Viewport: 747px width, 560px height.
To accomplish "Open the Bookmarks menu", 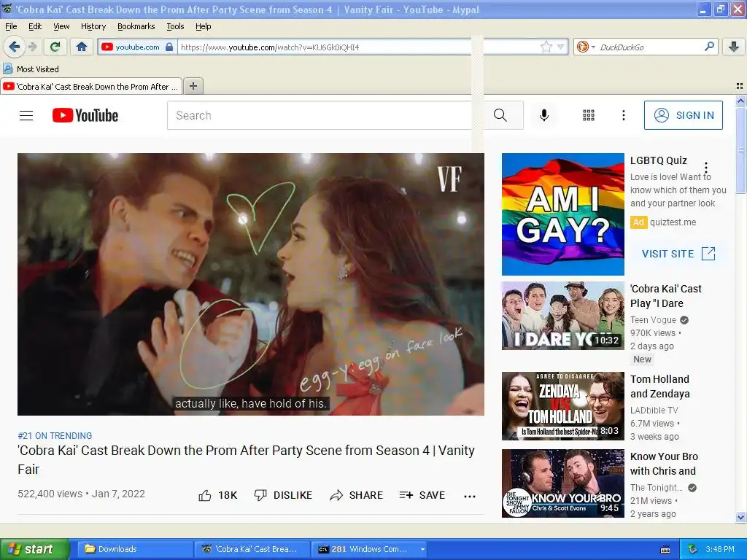I will point(136,26).
